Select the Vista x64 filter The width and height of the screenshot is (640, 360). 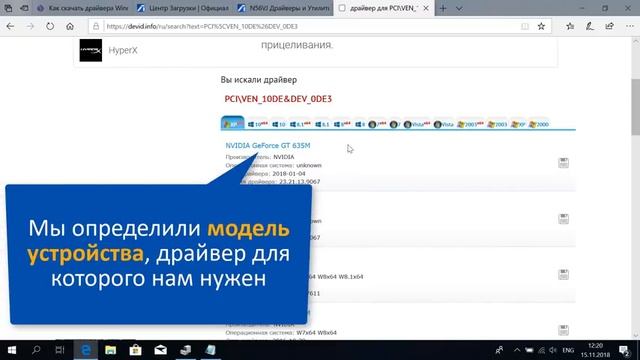pyautogui.click(x=417, y=124)
